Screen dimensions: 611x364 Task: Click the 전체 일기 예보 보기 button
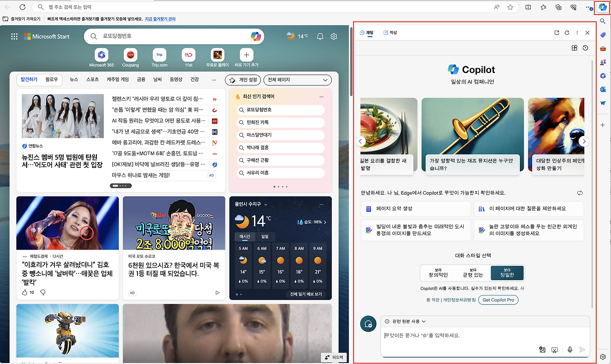tap(306, 294)
